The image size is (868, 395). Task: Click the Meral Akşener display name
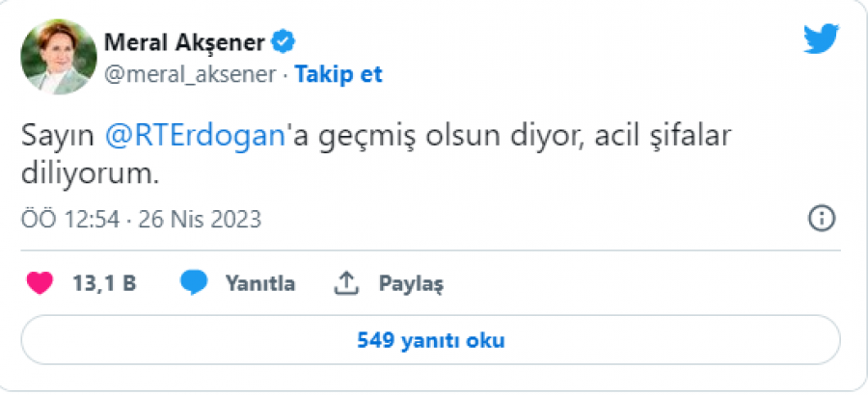point(185,42)
